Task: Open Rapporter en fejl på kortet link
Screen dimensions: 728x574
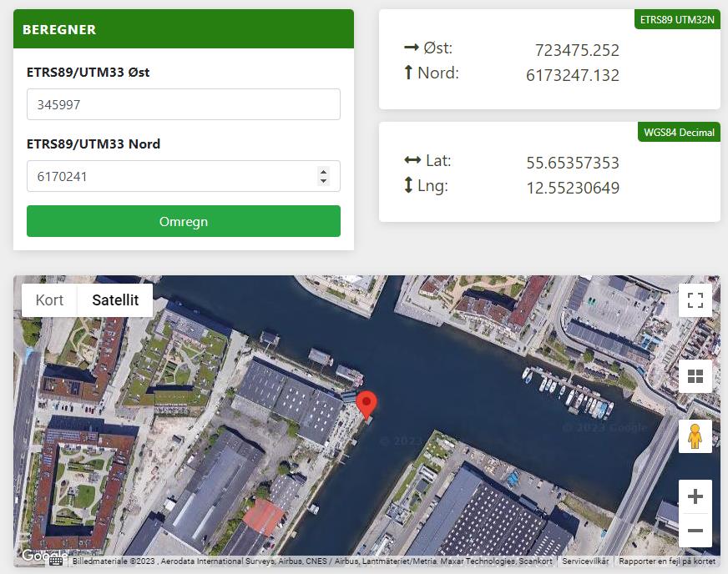Action: click(x=667, y=561)
